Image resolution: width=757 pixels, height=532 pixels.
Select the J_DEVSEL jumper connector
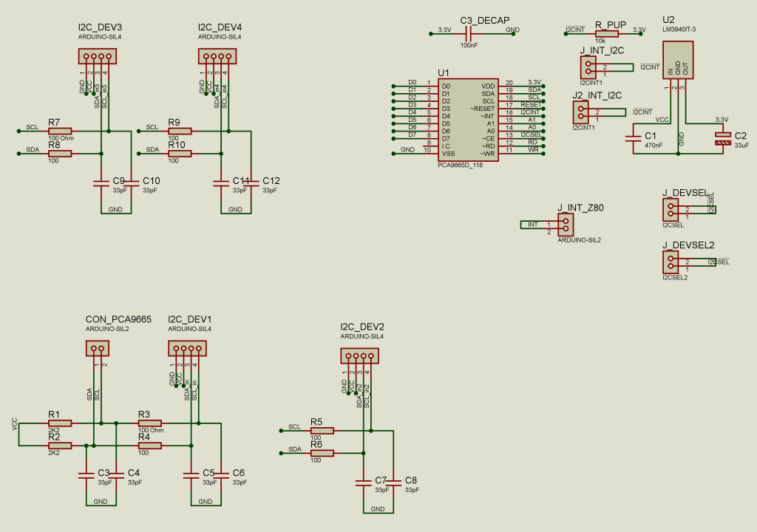[670, 210]
